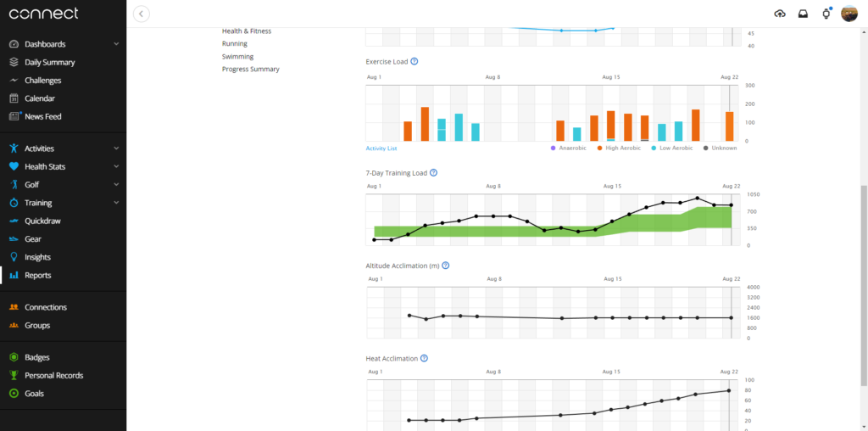Viewport: 868px width, 431px height.
Task: Click the Reports bar chart icon
Action: pos(14,276)
